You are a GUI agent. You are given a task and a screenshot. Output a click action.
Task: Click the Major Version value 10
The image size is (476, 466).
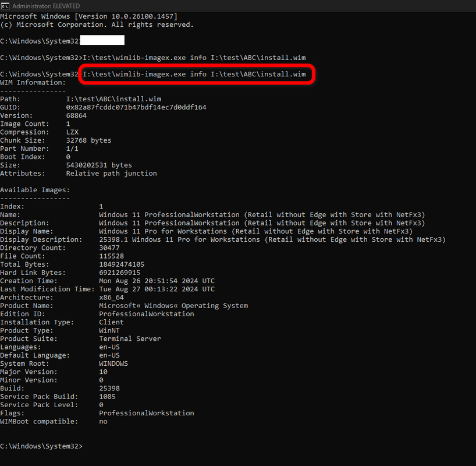103,372
